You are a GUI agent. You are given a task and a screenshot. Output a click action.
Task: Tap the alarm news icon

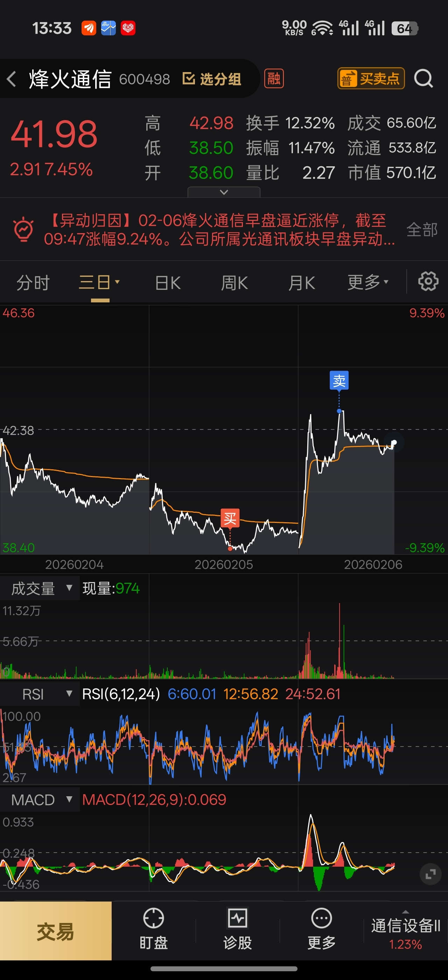pyautogui.click(x=23, y=229)
